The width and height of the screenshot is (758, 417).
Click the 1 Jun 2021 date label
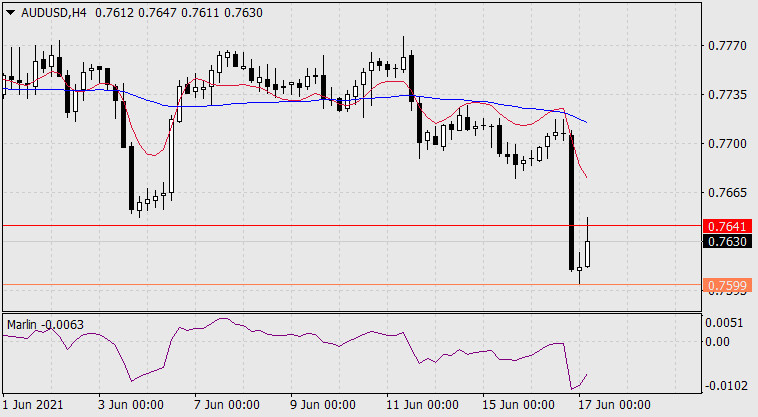point(33,404)
